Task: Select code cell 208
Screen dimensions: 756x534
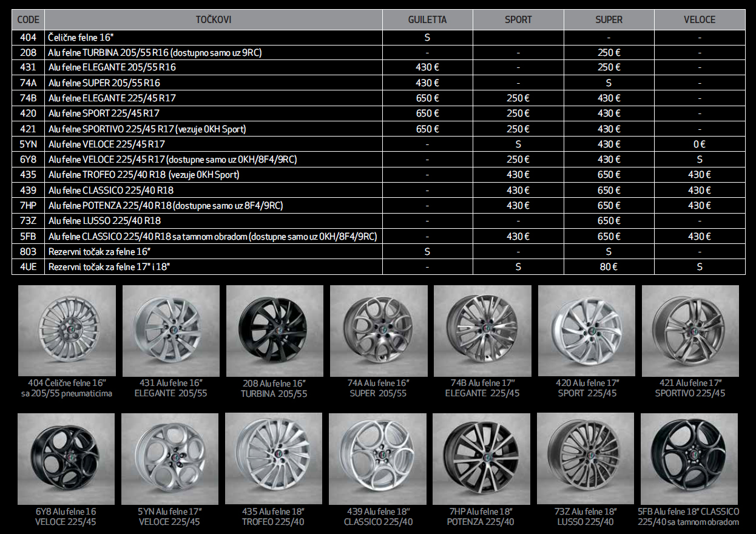Action: coord(28,52)
